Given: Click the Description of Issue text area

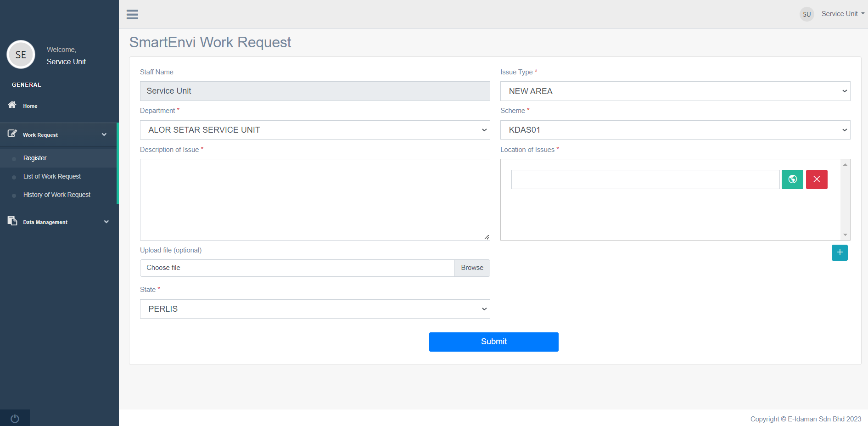Looking at the screenshot, I should (314, 200).
